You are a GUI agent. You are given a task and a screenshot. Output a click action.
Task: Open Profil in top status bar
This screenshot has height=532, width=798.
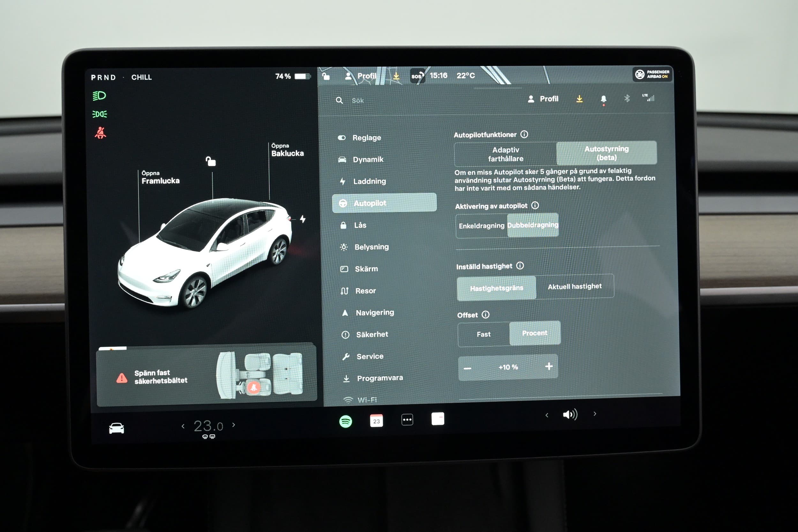point(360,76)
